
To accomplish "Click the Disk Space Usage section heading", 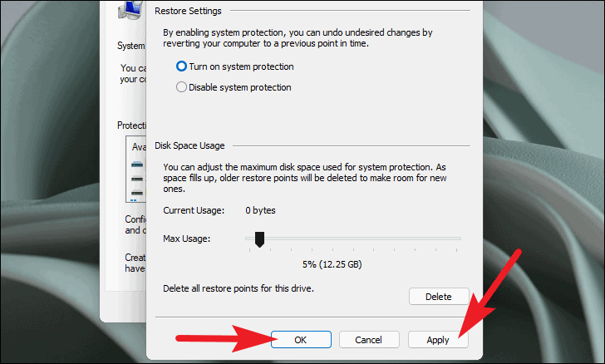I will 189,145.
